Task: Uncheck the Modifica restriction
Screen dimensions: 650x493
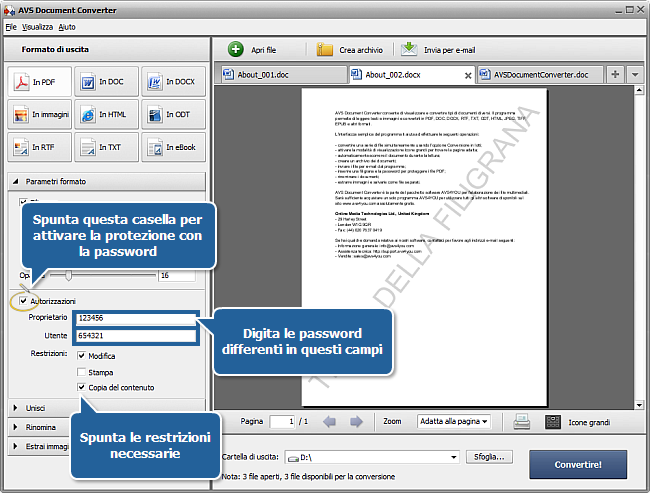Action: tap(82, 356)
